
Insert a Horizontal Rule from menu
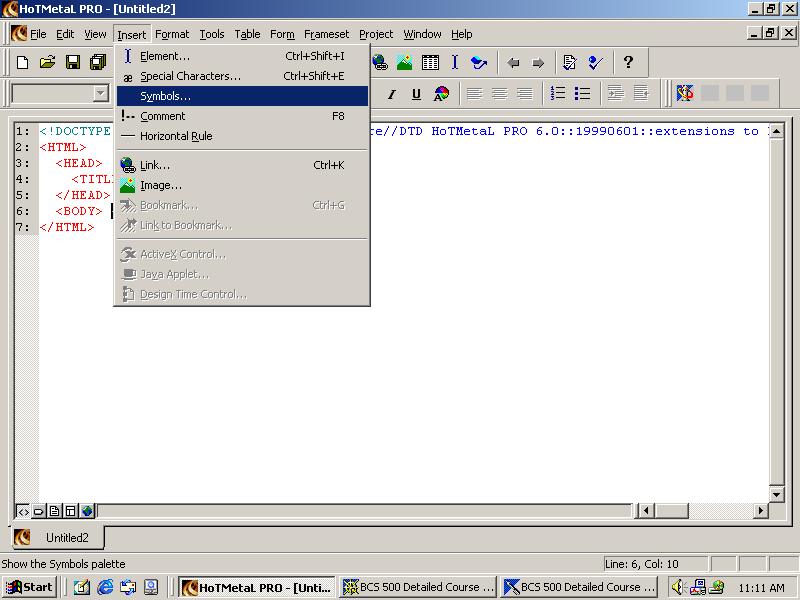point(242,136)
